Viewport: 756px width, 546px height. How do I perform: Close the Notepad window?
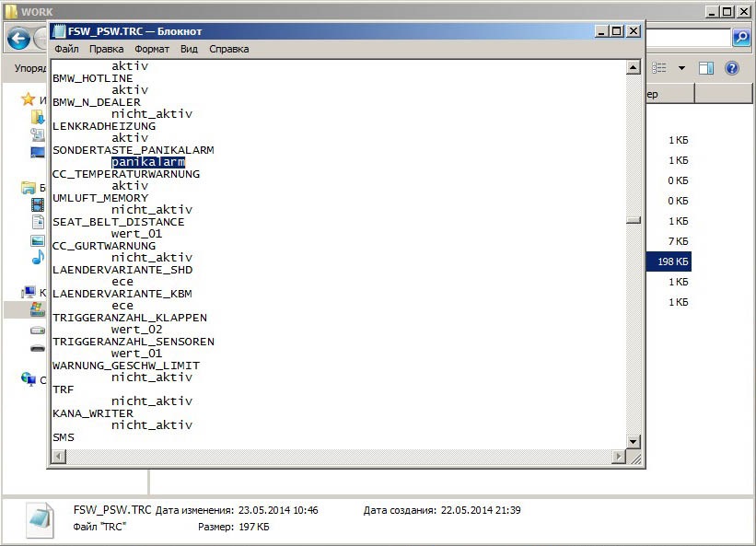point(634,31)
